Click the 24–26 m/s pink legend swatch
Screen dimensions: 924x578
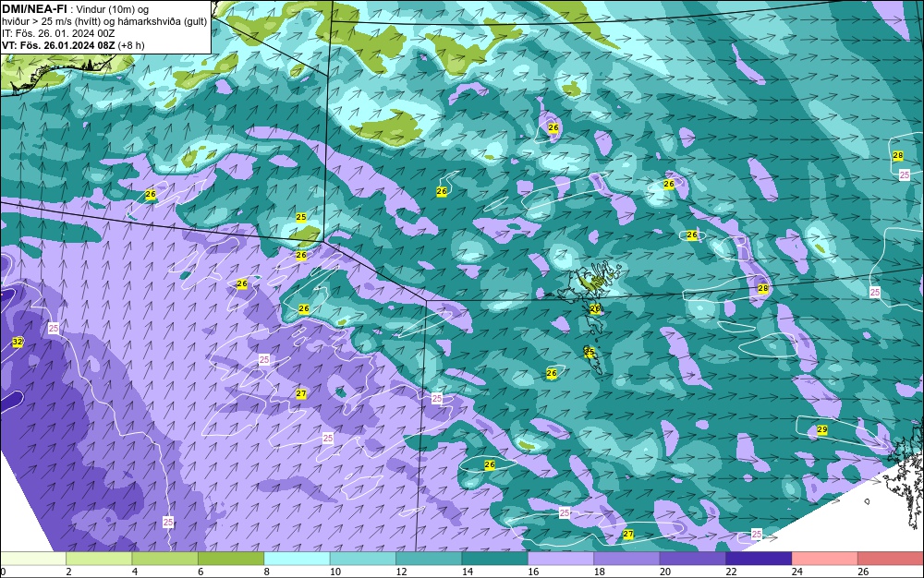(x=825, y=559)
